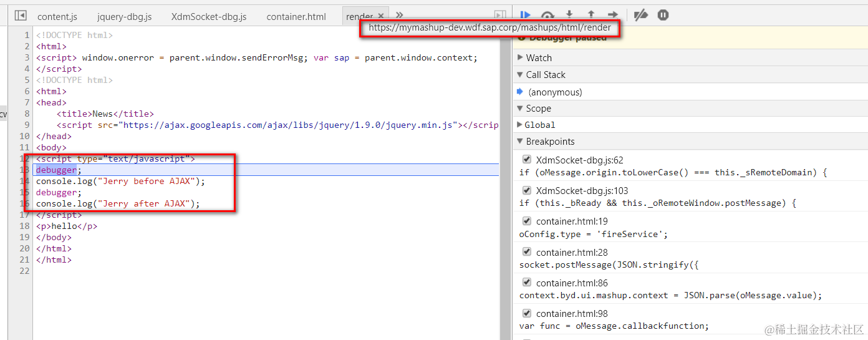The width and height of the screenshot is (868, 340).
Task: Click the Step arrow icon
Action: click(613, 14)
